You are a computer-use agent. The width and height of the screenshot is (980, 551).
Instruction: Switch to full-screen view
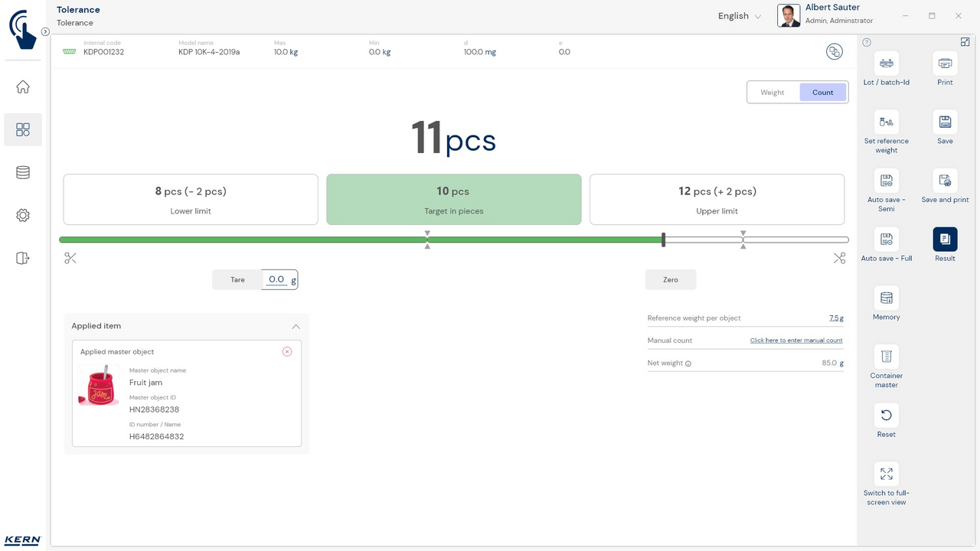pos(886,474)
